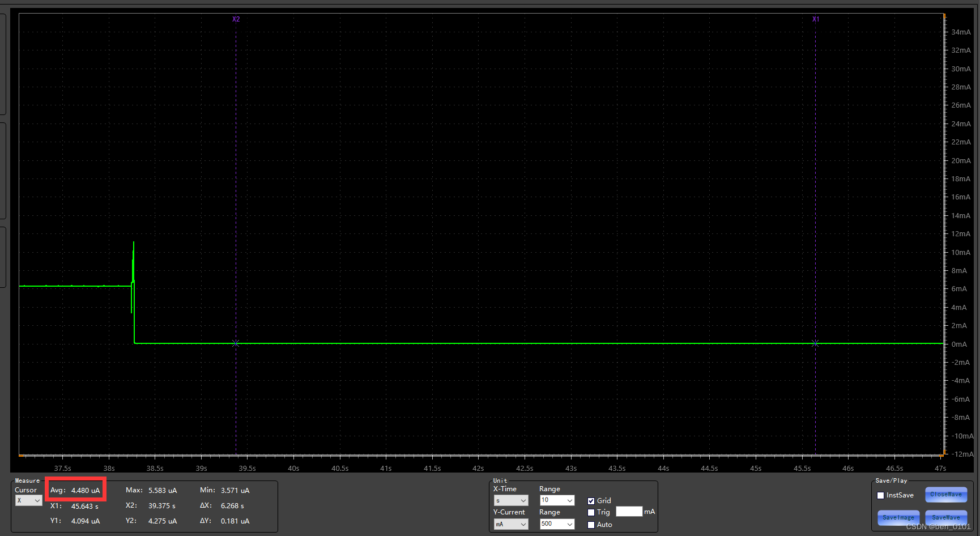Expand the Y-Current Range dropdown showing 500
The height and width of the screenshot is (536, 980).
click(557, 524)
